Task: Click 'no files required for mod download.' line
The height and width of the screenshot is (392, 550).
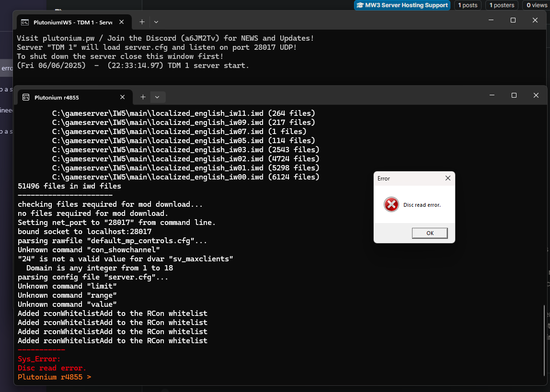Action: (93, 213)
